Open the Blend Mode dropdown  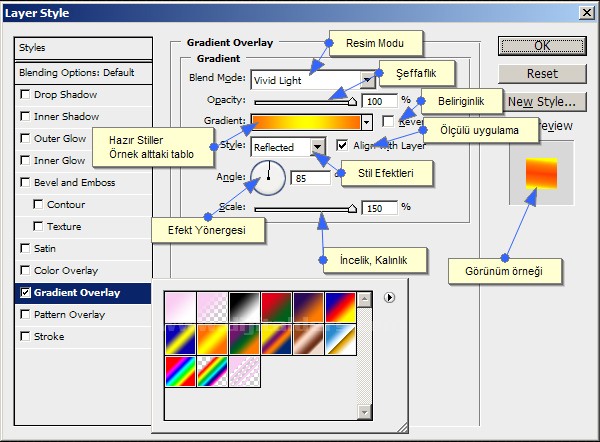(x=368, y=79)
